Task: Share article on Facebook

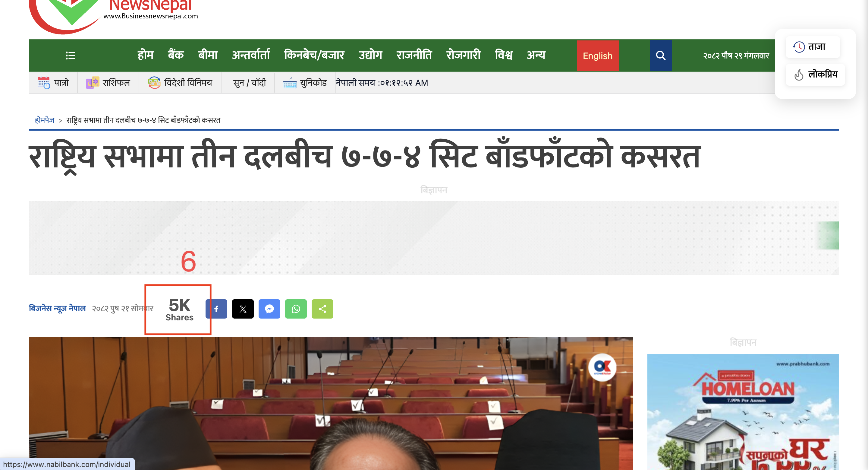Action: point(216,309)
